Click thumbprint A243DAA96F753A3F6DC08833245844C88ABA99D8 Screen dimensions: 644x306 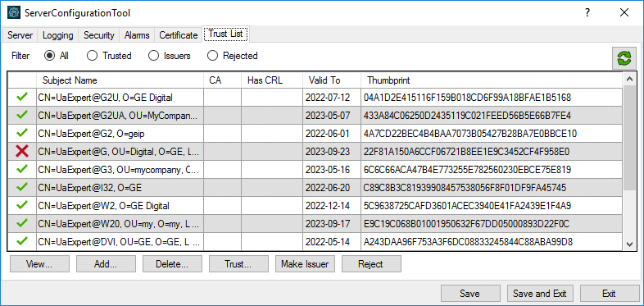(x=468, y=241)
